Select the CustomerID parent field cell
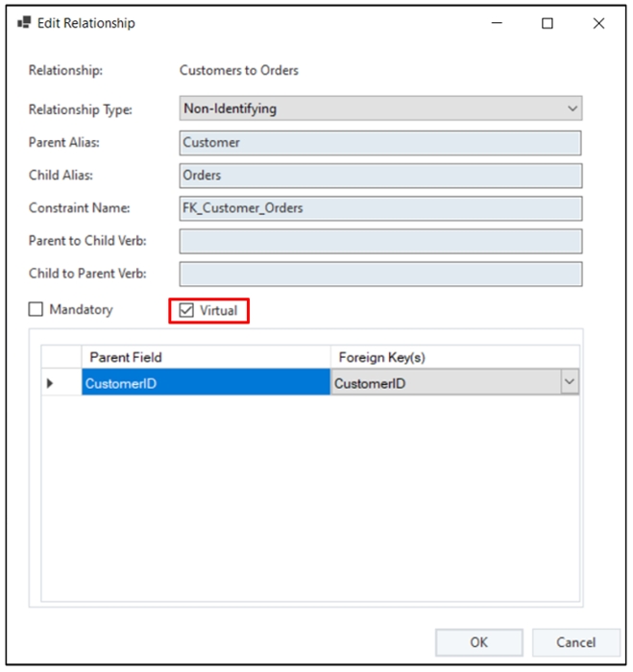633x672 pixels. (206, 384)
